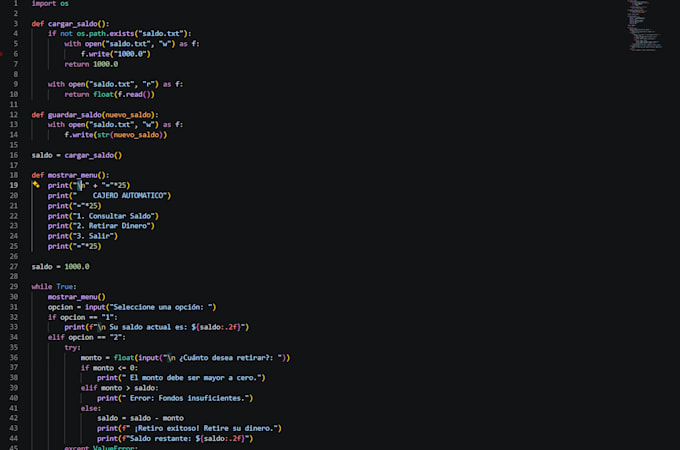Viewport: 680px width, 450px height.
Task: Click line number 13 in the gutter
Action: point(14,125)
